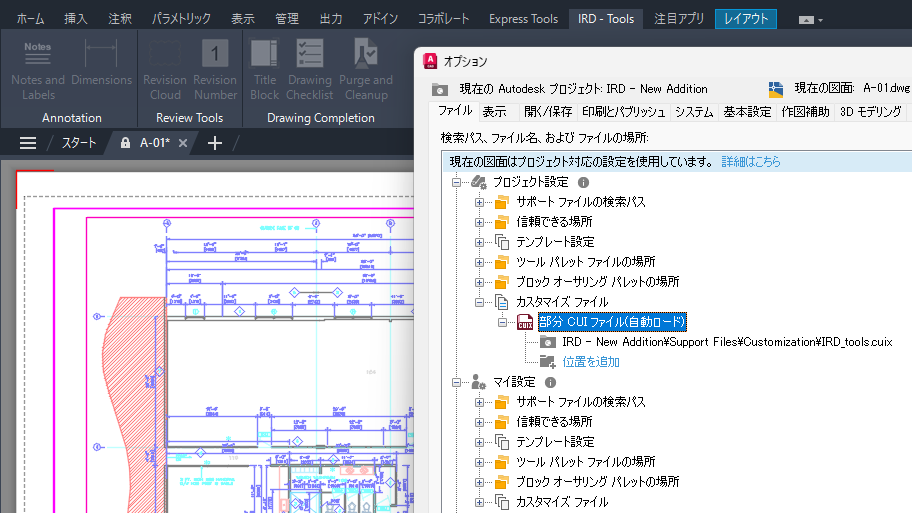Expand project 信頼できる場所 node
Screen dimensions: 912x513
point(479,222)
